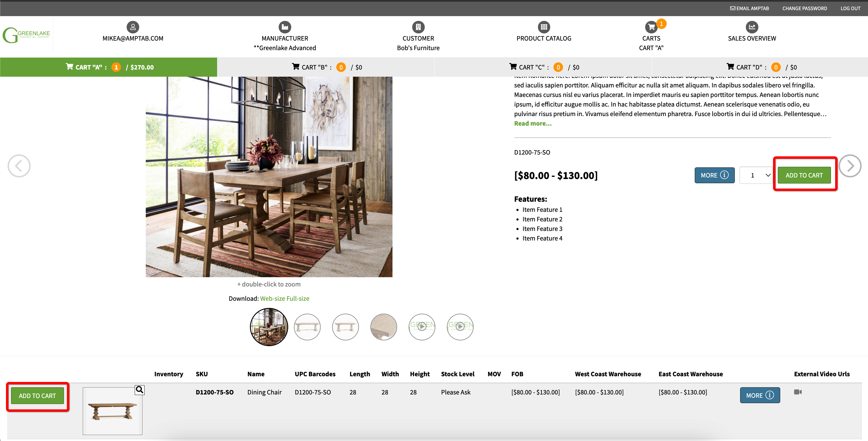Open the quantity dropdown showing 1
The width and height of the screenshot is (868, 441).
tap(756, 175)
